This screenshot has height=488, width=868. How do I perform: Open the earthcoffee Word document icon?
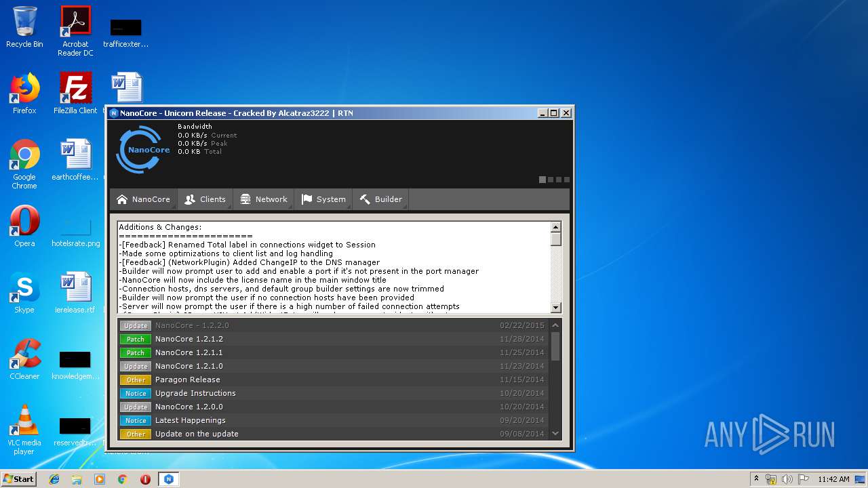coord(75,160)
